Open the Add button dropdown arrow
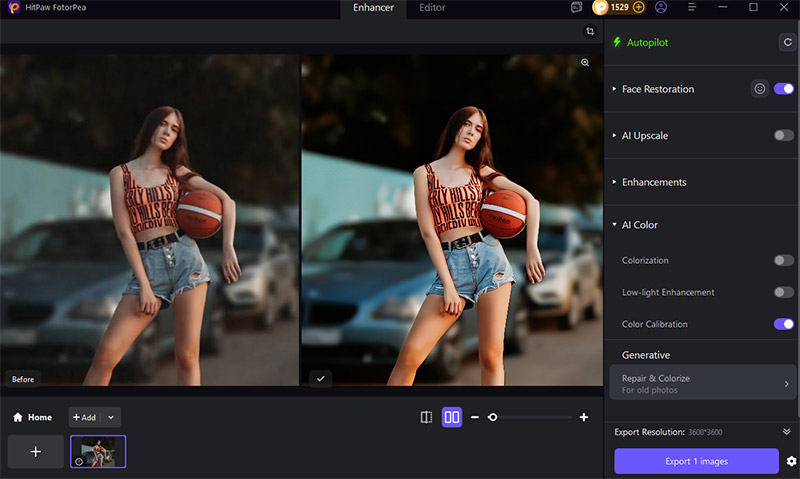 coord(111,417)
